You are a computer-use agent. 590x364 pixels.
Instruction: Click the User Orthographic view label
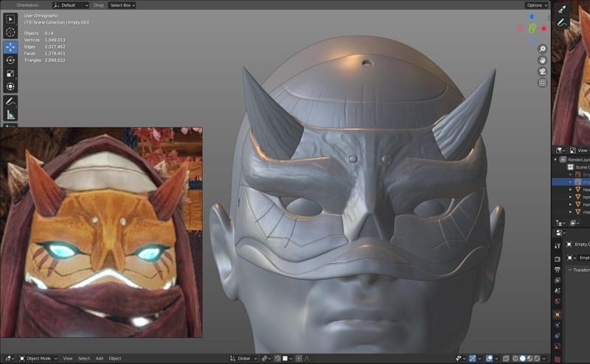click(41, 15)
